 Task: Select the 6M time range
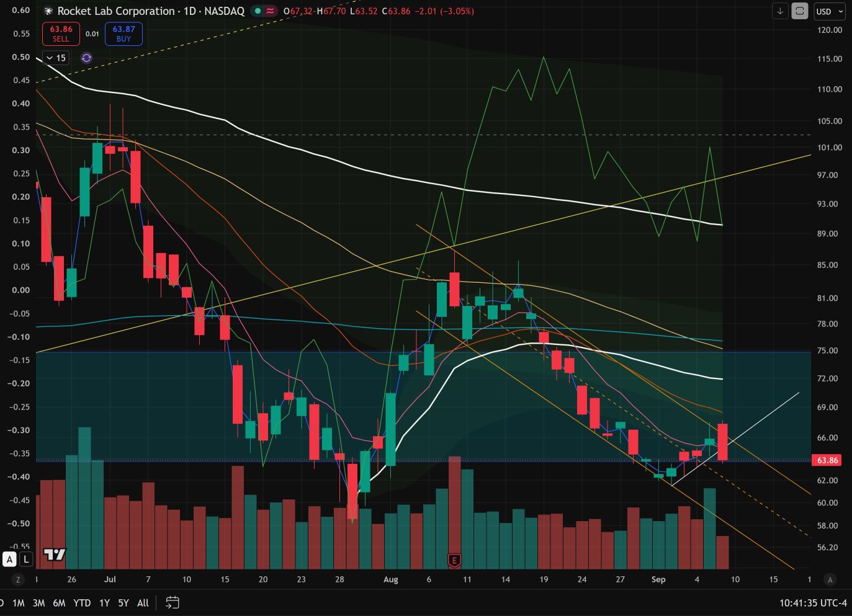click(x=59, y=603)
